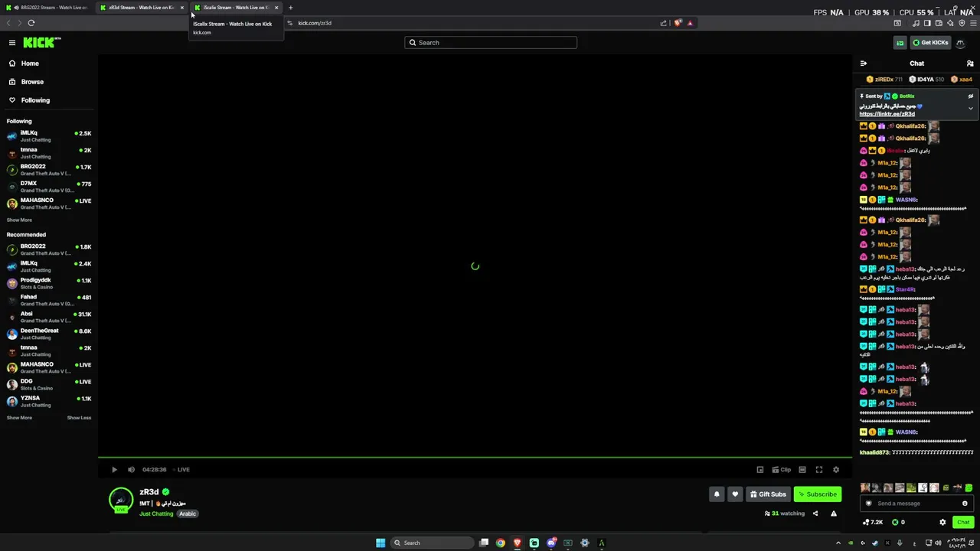Report the stream using warning icon
The width and height of the screenshot is (980, 551).
tap(834, 514)
